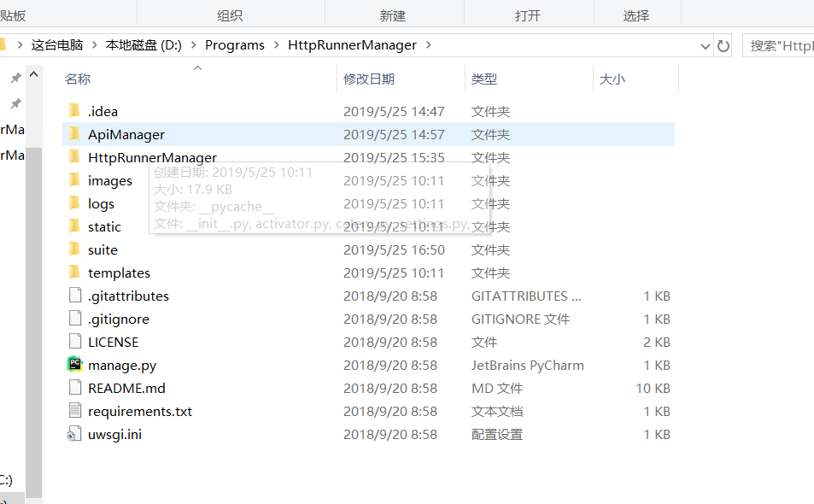Expand chevron before 这台电脑 in address bar
This screenshot has height=504, width=814.
pos(20,45)
